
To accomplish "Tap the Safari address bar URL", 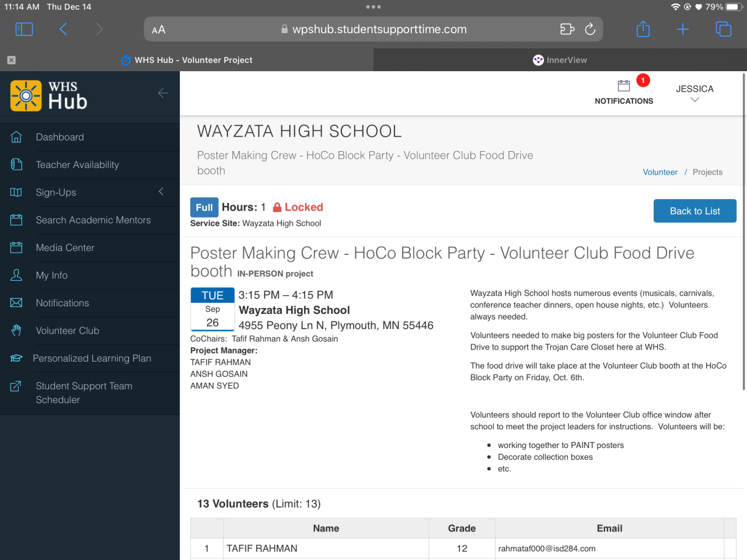I will pos(379,29).
